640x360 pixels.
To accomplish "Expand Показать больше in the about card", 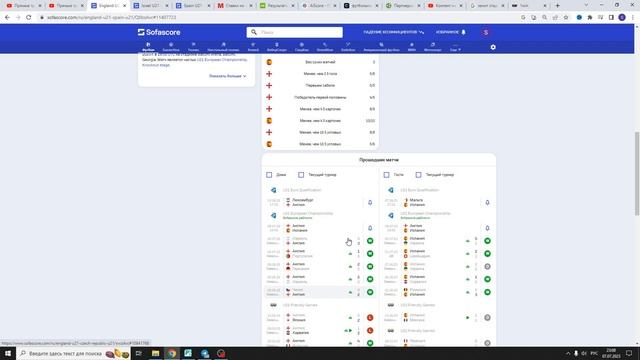I will click(x=227, y=76).
